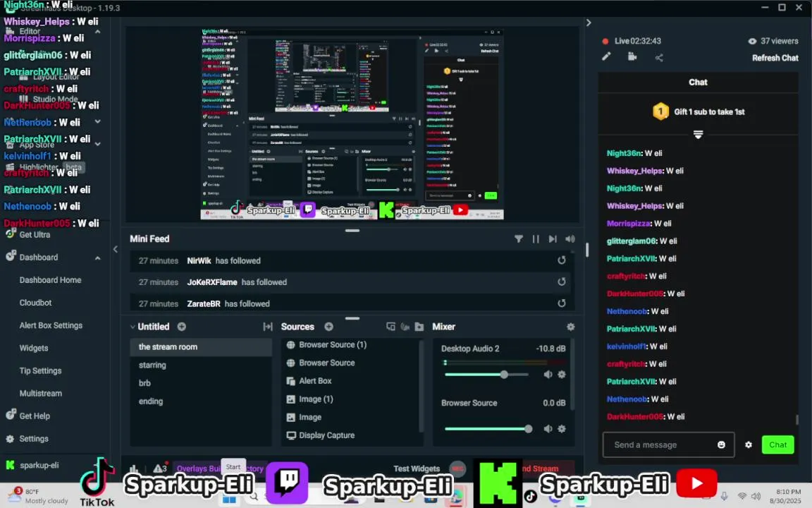The width and height of the screenshot is (812, 508).
Task: Open Dashboard Home
Action: pyautogui.click(x=50, y=280)
